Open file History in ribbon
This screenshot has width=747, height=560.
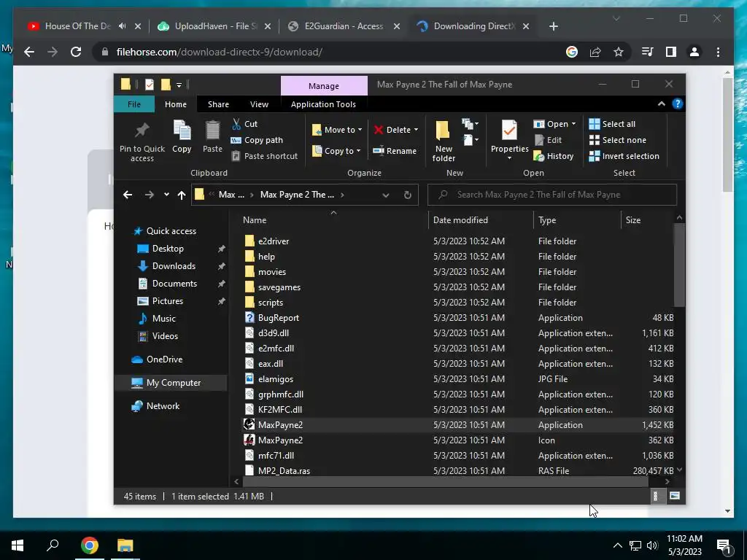tap(554, 156)
